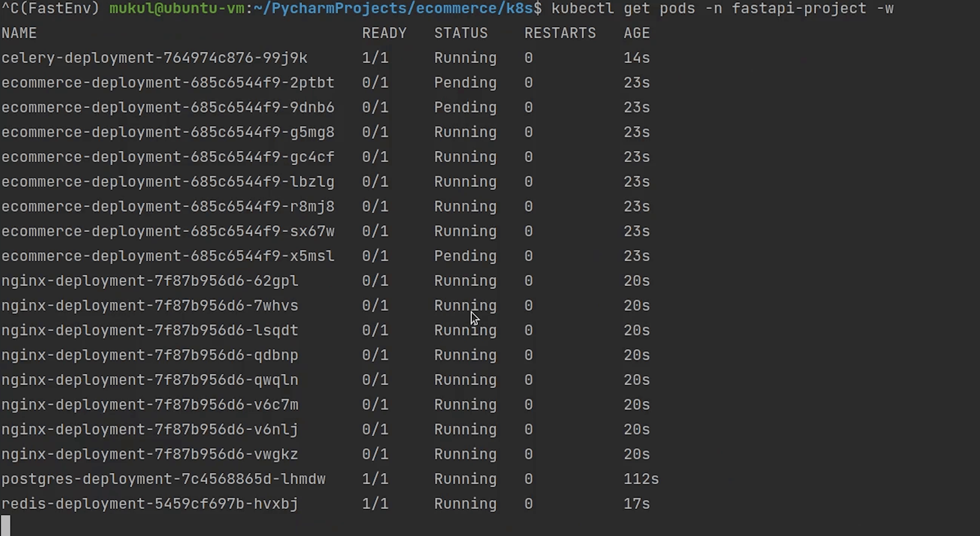The width and height of the screenshot is (980, 536).
Task: Click the STATUS column header
Action: [461, 33]
